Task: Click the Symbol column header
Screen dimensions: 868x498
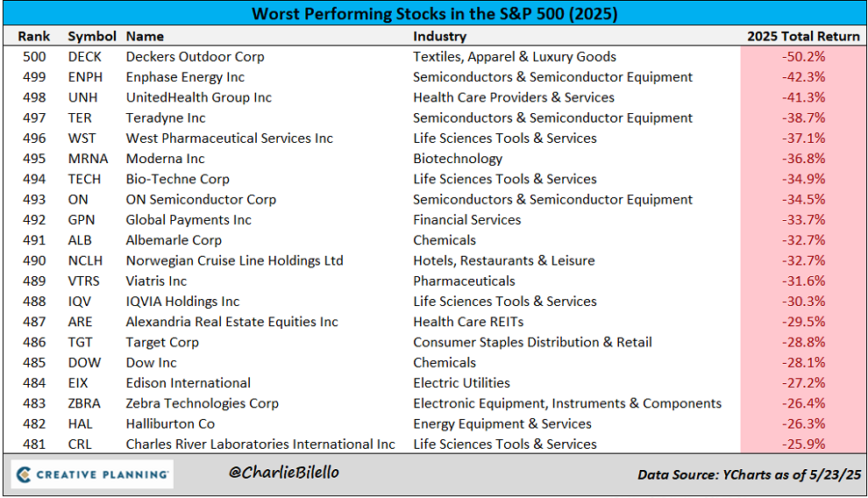Action: [x=91, y=37]
